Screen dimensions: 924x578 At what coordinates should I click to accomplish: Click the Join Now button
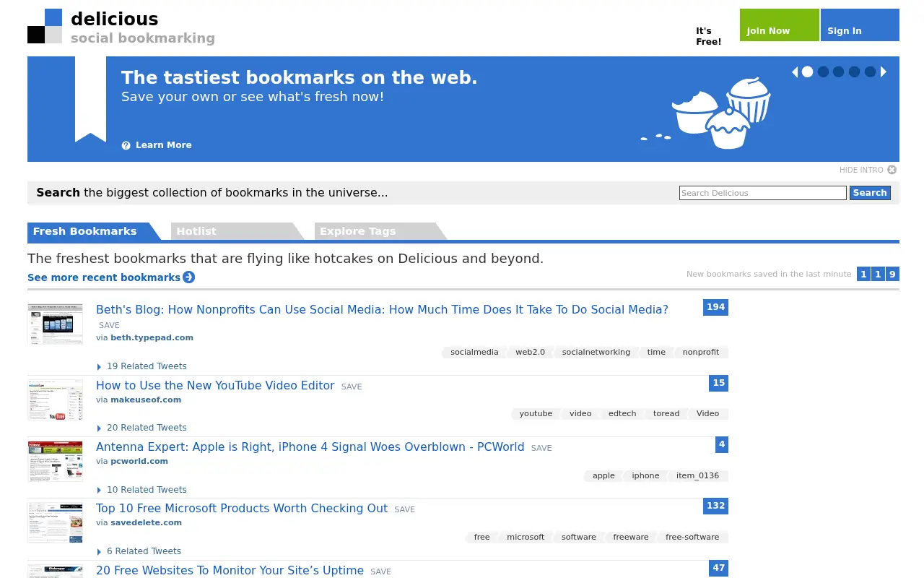click(x=780, y=25)
